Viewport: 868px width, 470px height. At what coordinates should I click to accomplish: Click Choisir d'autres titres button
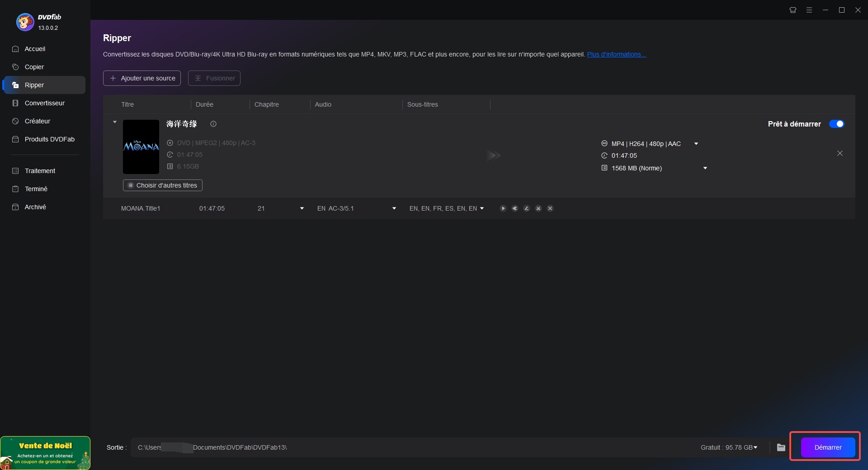163,185
